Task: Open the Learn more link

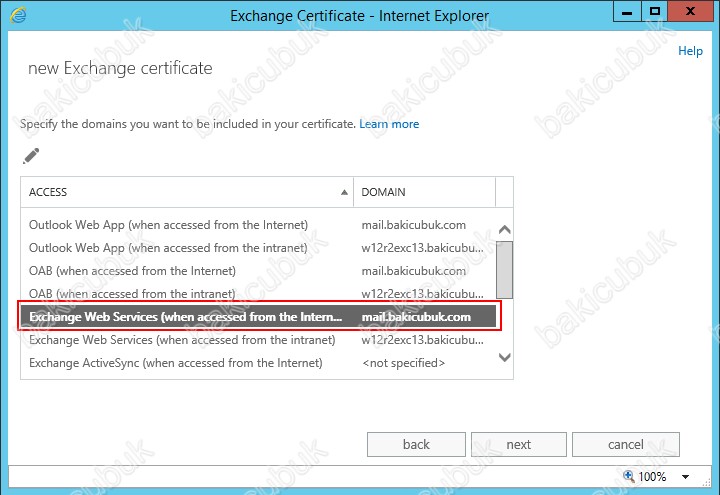Action: click(x=389, y=124)
